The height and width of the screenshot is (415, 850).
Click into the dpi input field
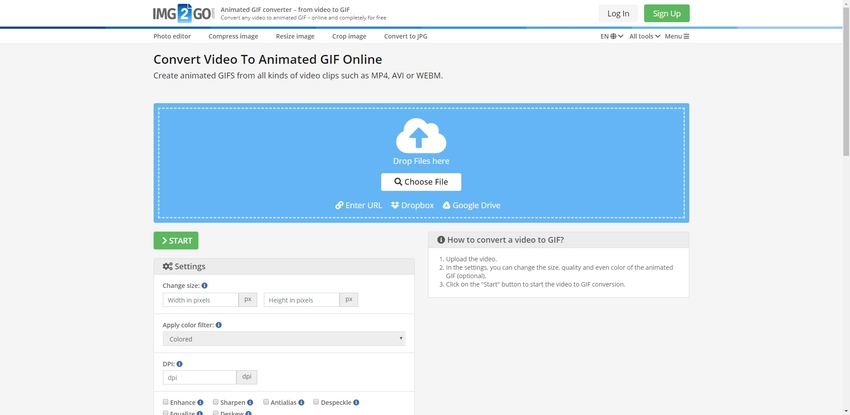(x=199, y=377)
